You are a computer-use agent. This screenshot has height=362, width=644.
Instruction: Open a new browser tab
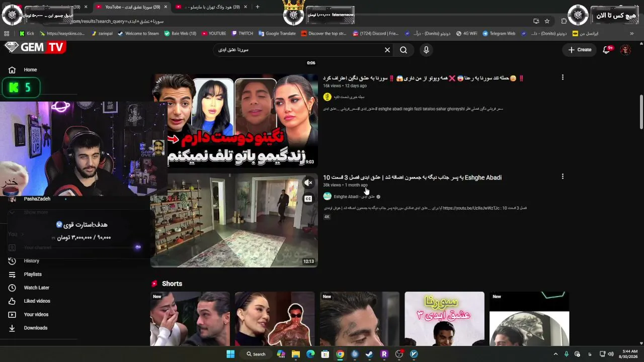click(x=258, y=7)
